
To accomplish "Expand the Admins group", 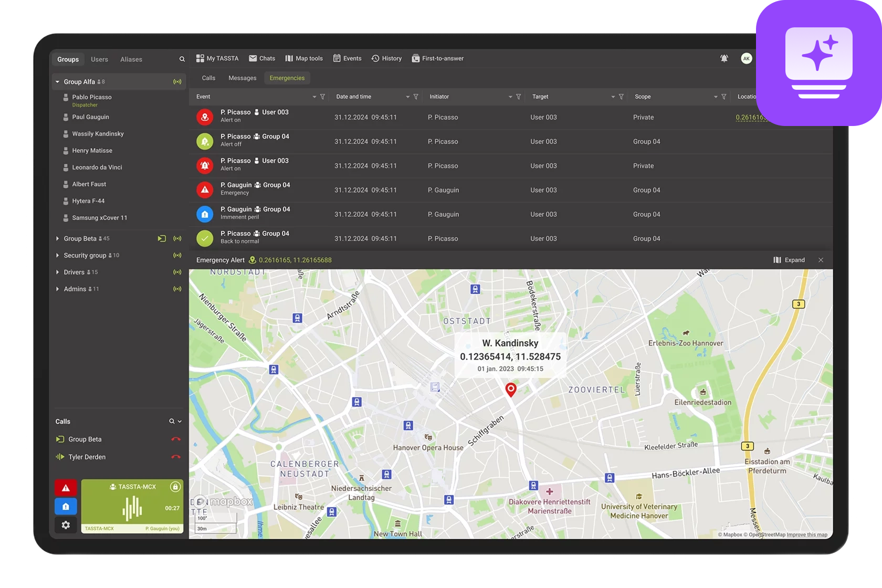I will click(57, 289).
